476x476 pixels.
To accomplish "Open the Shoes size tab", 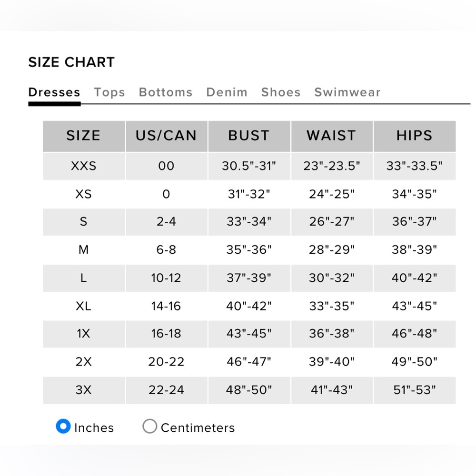I will [x=281, y=92].
